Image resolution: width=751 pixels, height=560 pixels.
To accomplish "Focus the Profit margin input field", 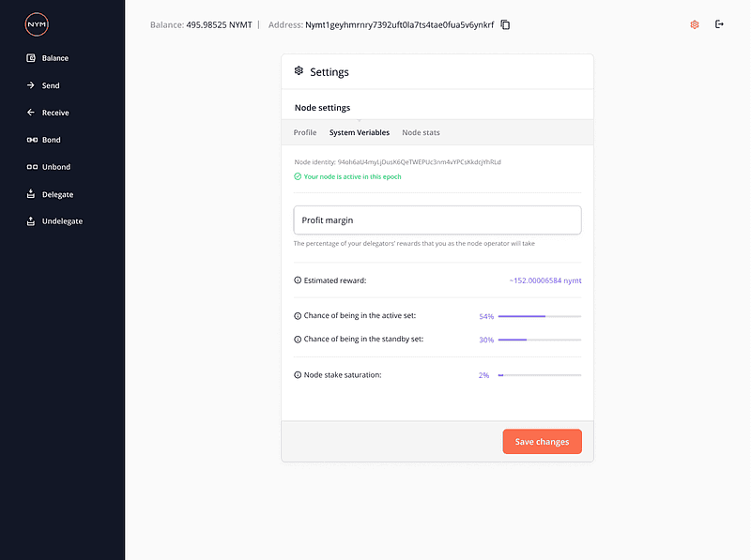I will coord(437,220).
